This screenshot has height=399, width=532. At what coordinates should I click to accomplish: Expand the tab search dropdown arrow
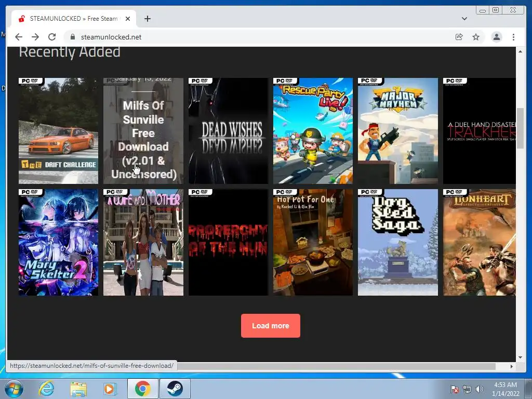click(x=464, y=19)
